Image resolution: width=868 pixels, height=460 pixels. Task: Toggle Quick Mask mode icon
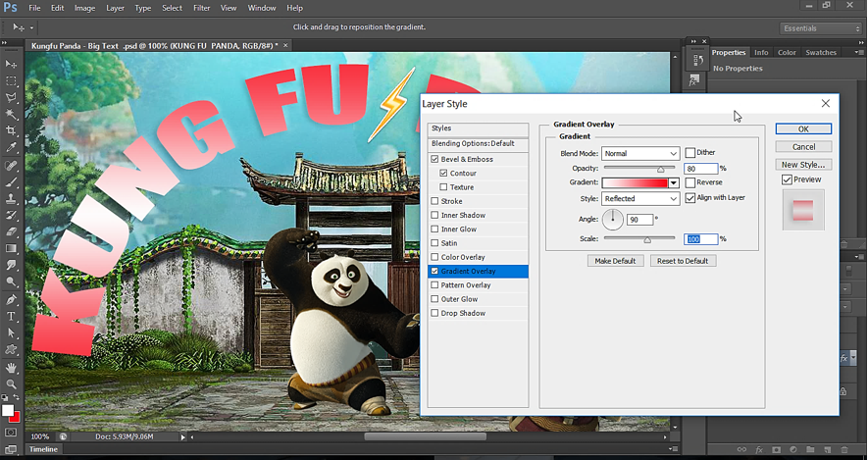coord(11,433)
